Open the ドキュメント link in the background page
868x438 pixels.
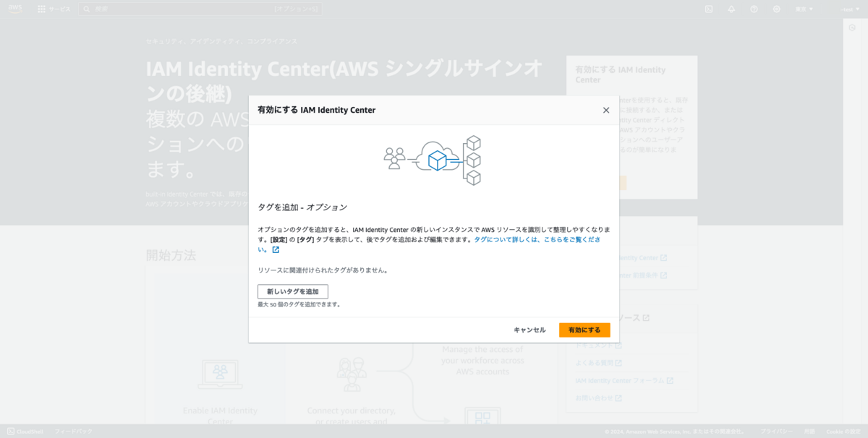(598, 345)
